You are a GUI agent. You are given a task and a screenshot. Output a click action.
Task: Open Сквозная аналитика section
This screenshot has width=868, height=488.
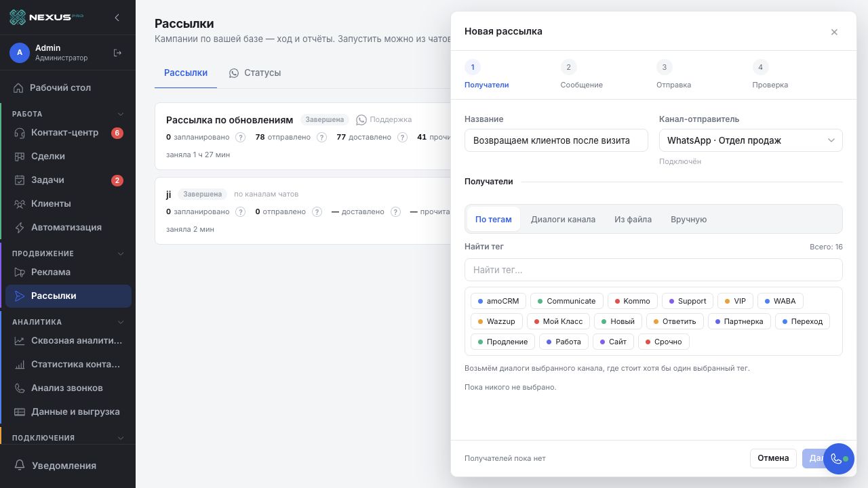(68, 341)
